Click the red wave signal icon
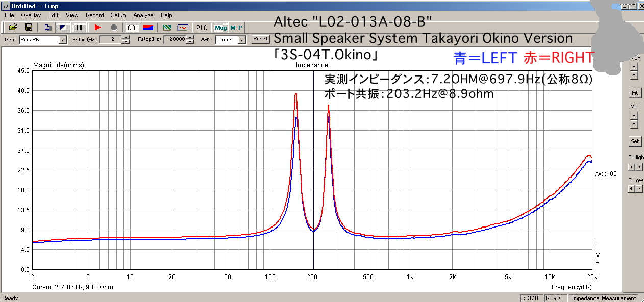The image size is (644, 302). 183,27
